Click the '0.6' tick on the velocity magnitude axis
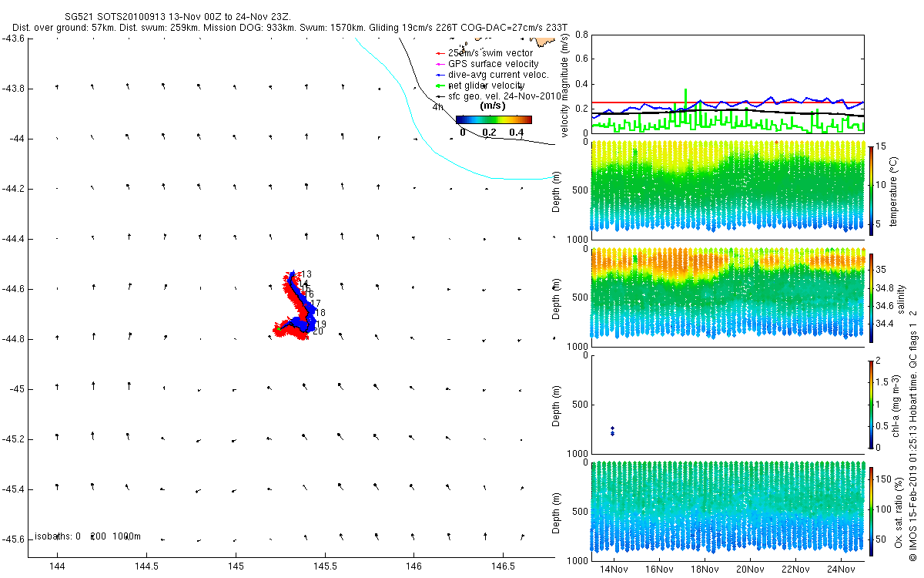Image resolution: width=924 pixels, height=578 pixels. pyautogui.click(x=582, y=59)
